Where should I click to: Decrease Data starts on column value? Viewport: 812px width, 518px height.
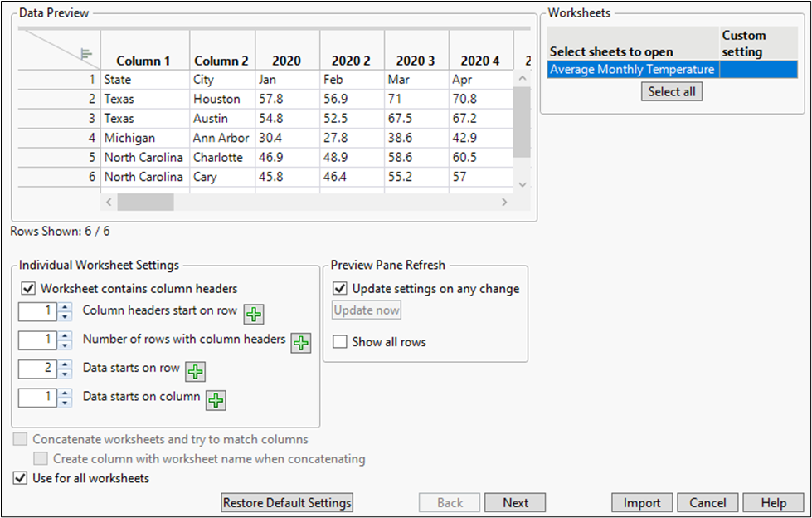[65, 403]
